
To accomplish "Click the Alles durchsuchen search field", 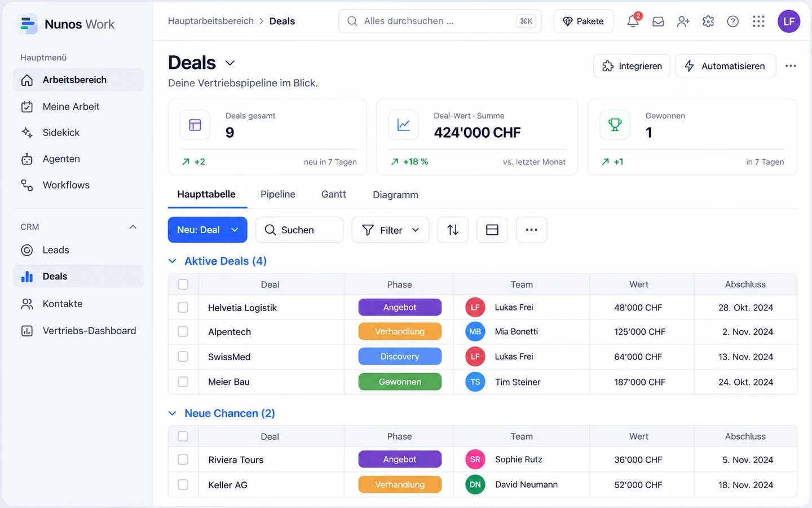I will tap(440, 21).
